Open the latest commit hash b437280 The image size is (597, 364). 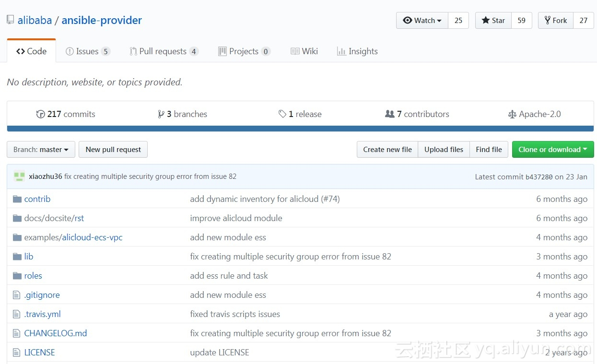539,176
